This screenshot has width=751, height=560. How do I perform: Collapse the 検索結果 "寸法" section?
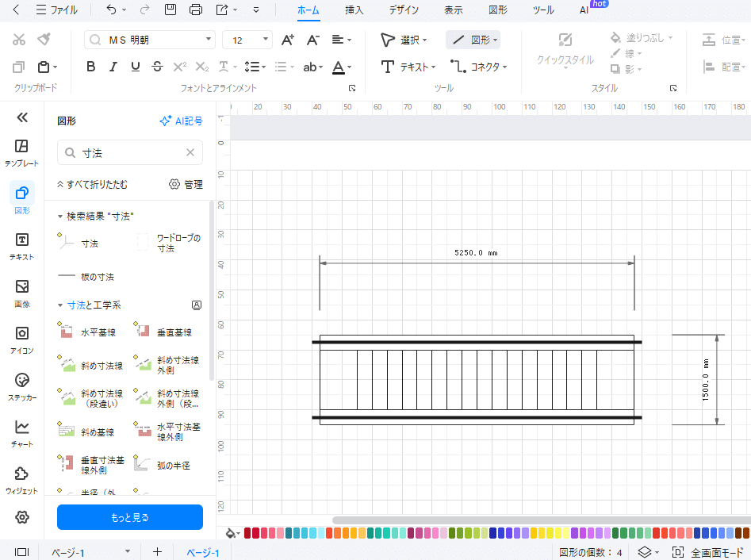click(x=59, y=217)
